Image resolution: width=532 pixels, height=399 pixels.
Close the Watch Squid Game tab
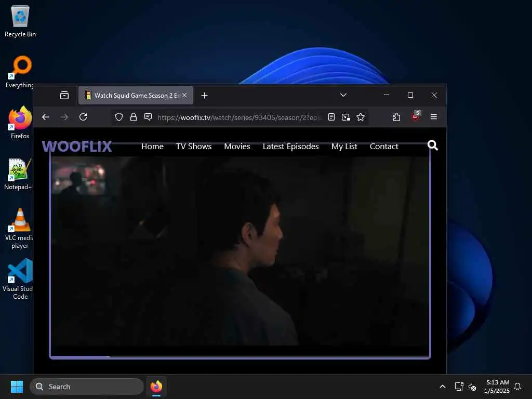[x=184, y=96]
